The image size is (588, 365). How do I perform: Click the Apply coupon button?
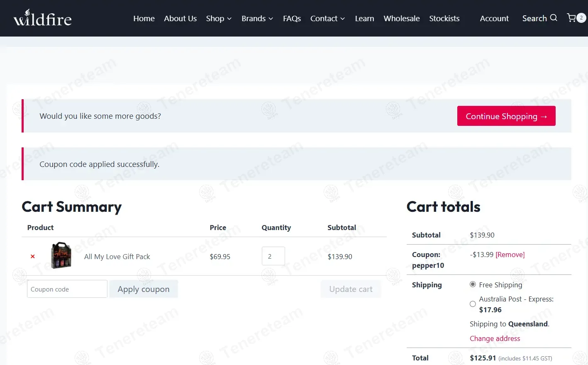coord(144,289)
